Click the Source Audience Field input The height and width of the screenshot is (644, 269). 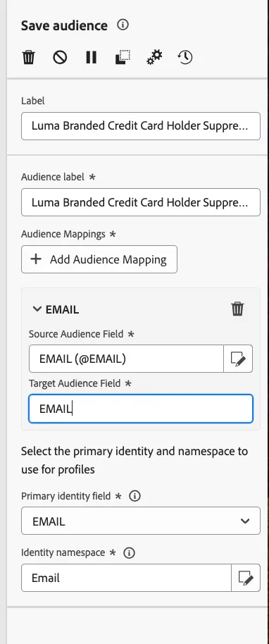point(126,359)
